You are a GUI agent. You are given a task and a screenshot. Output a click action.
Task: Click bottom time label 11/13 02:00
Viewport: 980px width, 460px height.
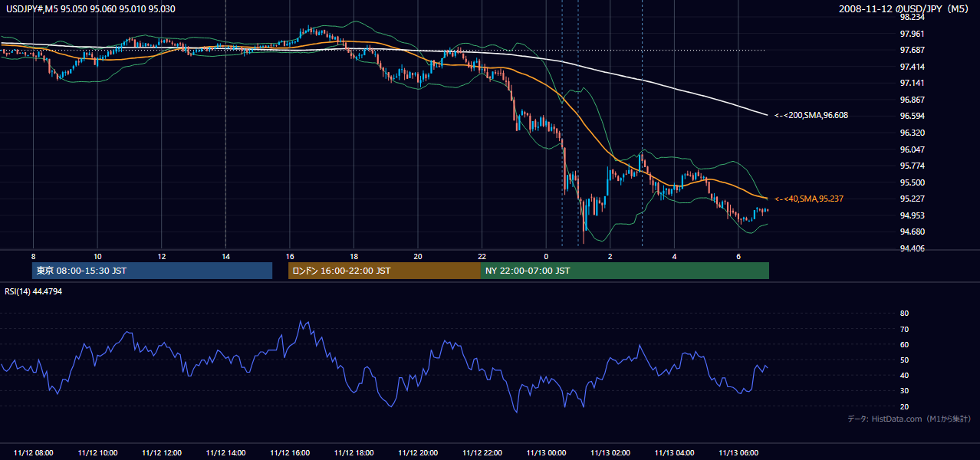[x=610, y=453]
